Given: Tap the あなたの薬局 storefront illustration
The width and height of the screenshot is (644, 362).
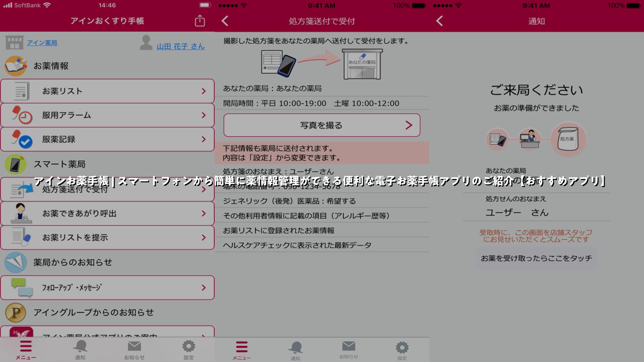Looking at the screenshot, I should (x=362, y=64).
